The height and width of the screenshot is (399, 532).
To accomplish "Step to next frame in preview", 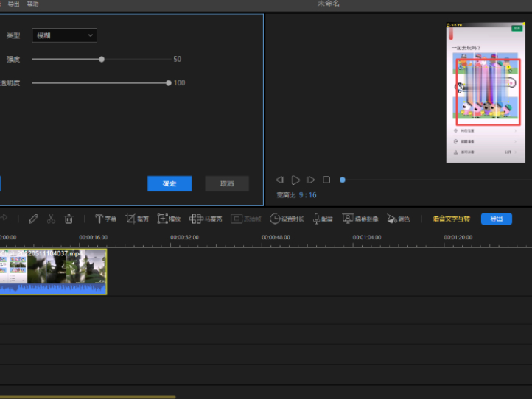I will coord(310,180).
